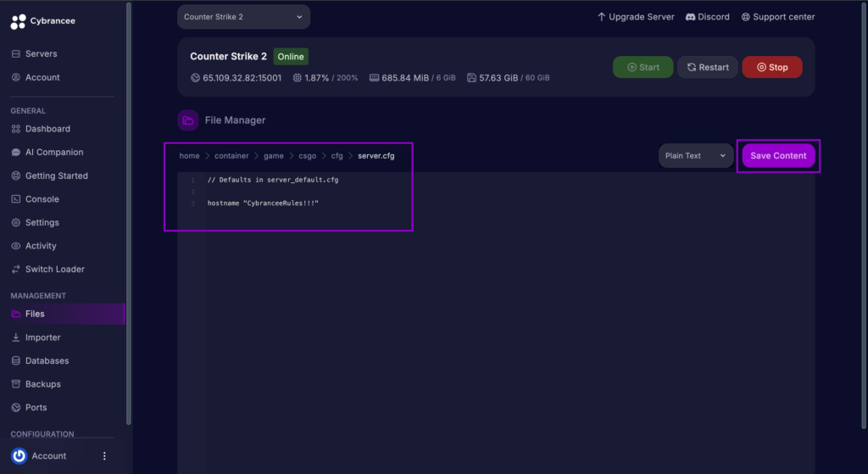The image size is (868, 474).
Task: Click server.cfg in the breadcrumb
Action: pos(376,156)
